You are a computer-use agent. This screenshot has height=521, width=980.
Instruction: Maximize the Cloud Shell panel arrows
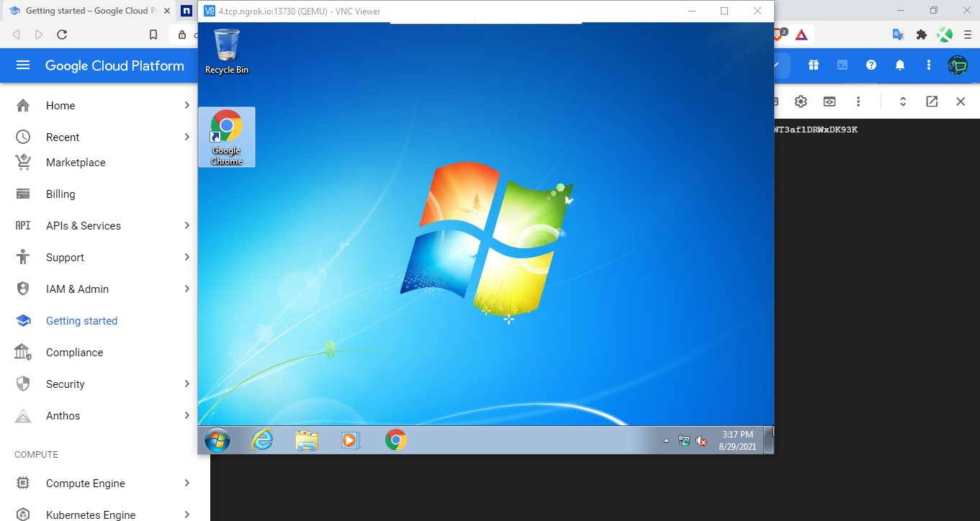click(x=903, y=101)
